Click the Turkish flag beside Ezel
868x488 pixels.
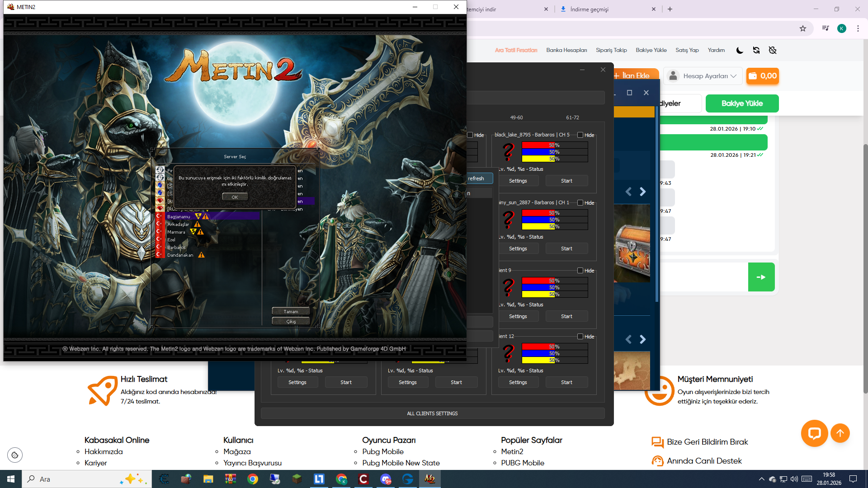pyautogui.click(x=159, y=239)
